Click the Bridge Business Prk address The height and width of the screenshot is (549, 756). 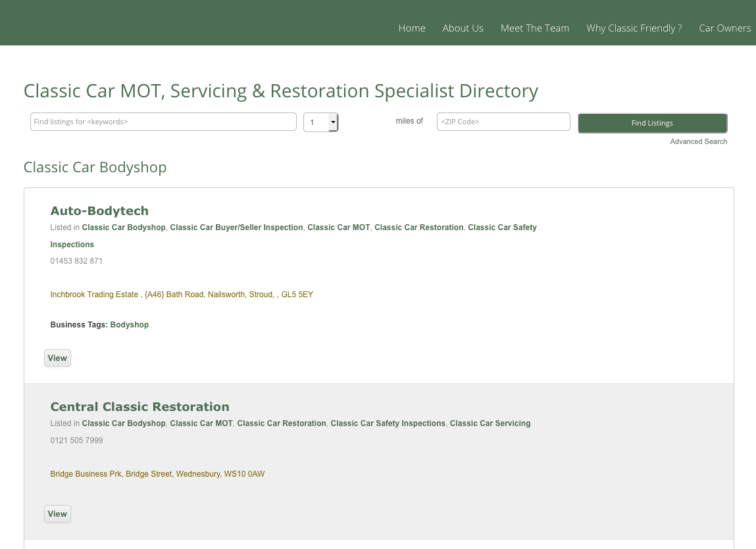(157, 474)
